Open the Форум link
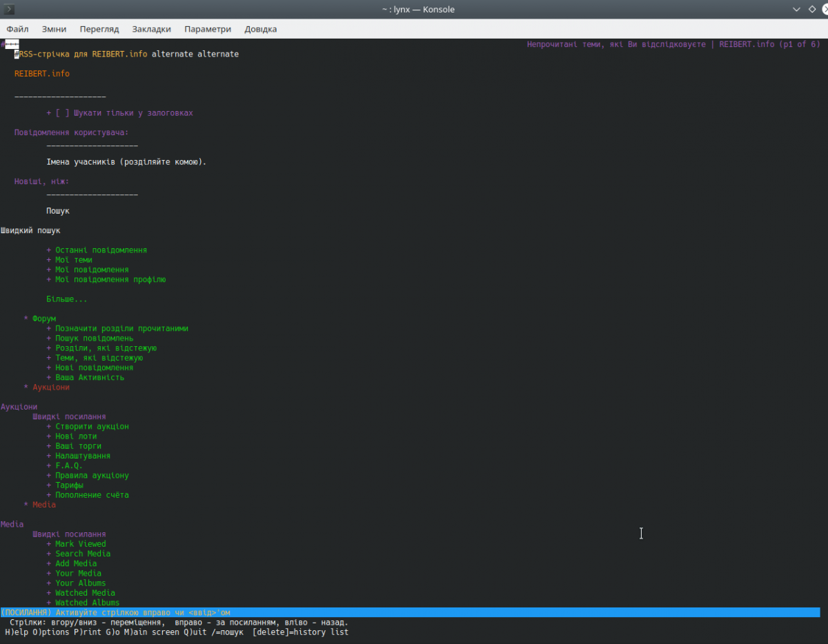The image size is (828, 644). (44, 319)
